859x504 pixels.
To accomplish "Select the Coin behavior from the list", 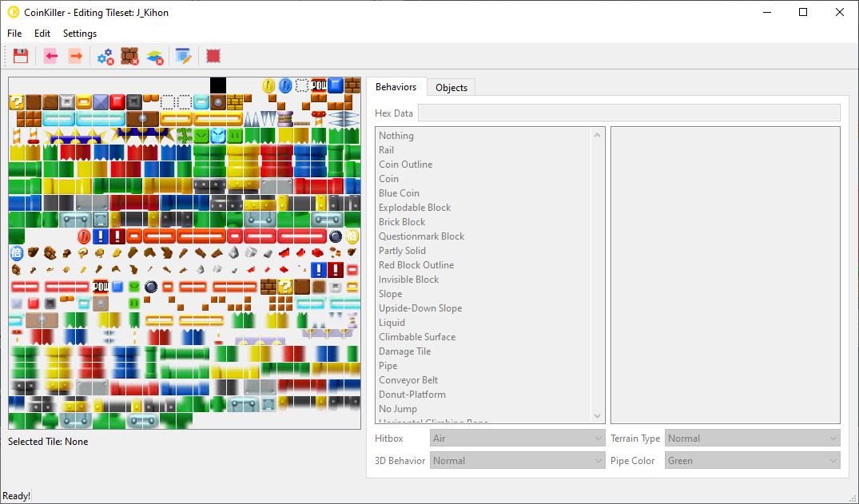I will [x=388, y=178].
